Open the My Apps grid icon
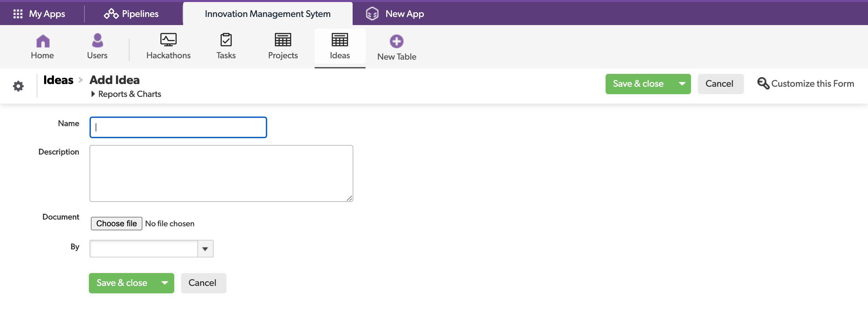 pos(18,14)
